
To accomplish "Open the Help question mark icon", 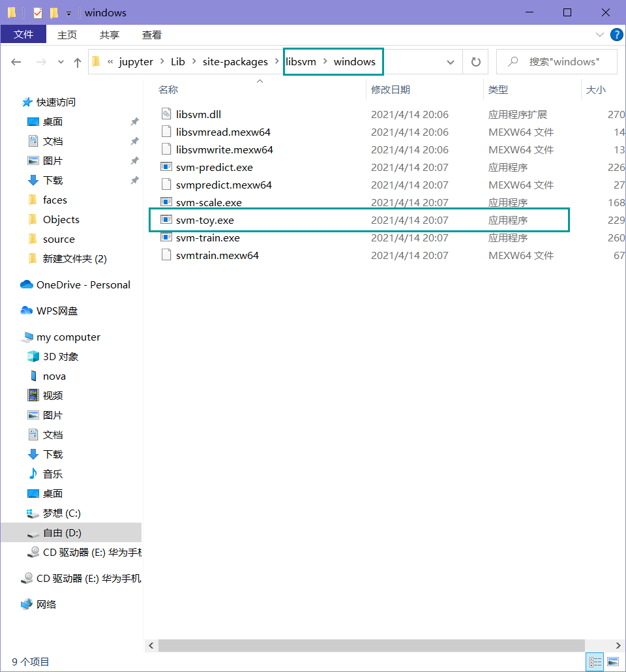I will 616,35.
